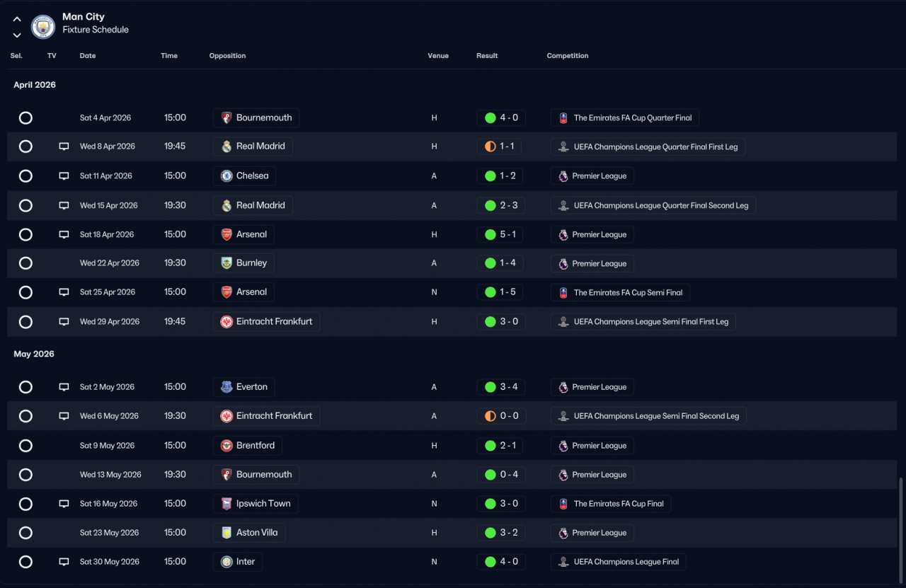The height and width of the screenshot is (588, 906).
Task: Open Real Madrid opposition on 8 Apr
Action: [253, 146]
